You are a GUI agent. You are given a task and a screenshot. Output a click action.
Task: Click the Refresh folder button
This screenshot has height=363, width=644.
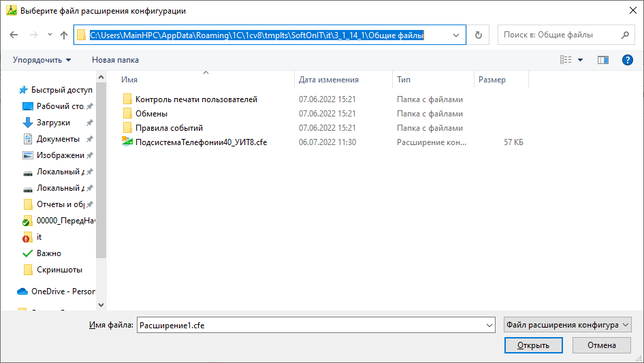coord(479,35)
